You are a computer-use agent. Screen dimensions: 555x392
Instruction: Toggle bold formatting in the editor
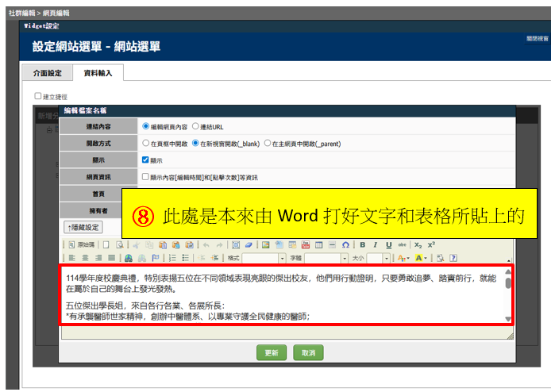coord(363,245)
